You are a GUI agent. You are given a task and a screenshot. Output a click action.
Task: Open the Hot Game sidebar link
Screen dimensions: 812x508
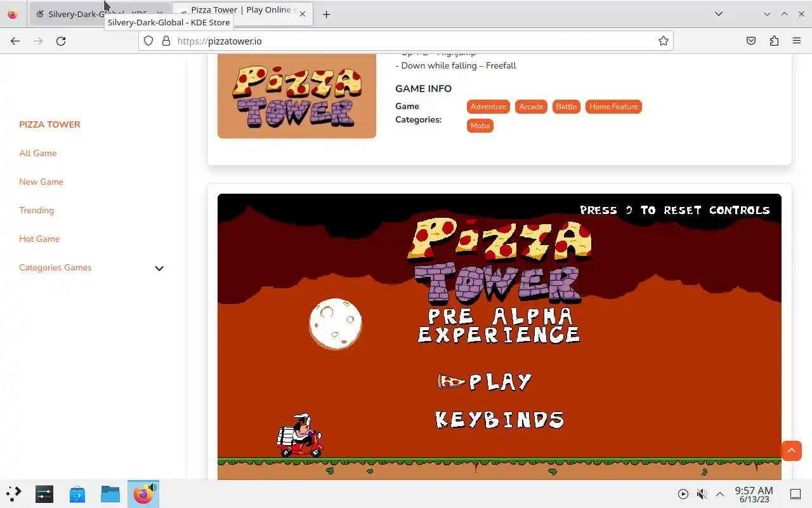click(x=39, y=239)
